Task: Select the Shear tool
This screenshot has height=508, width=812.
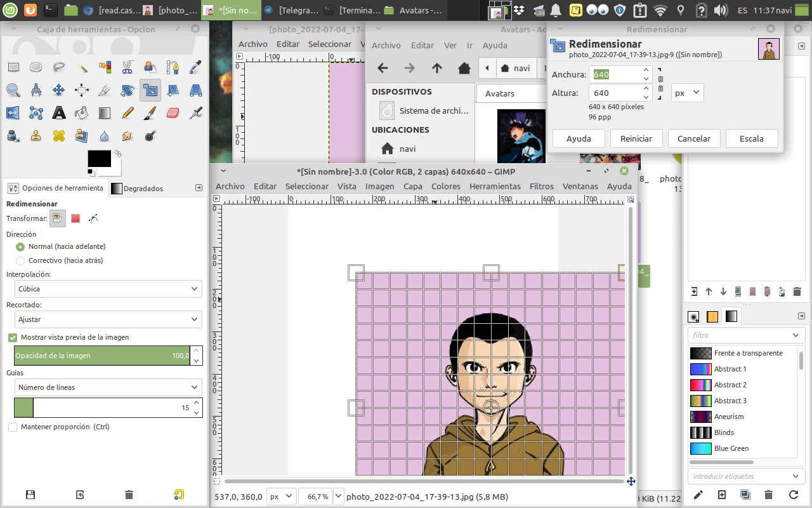Action: (173, 90)
